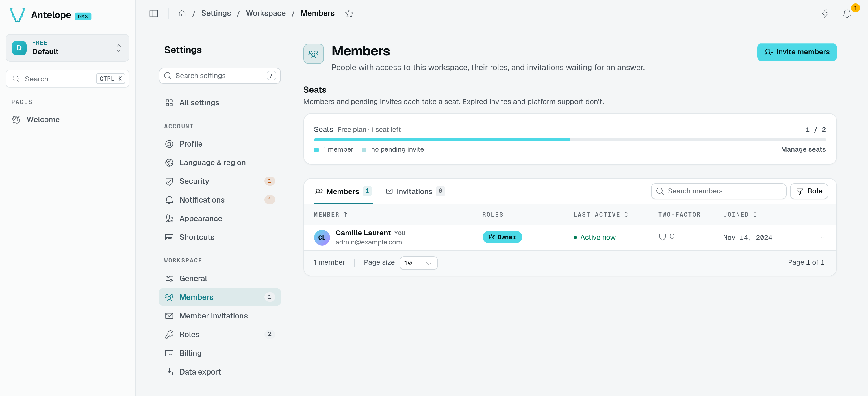Toggle the sidebar panel icon
The width and height of the screenshot is (868, 396).
pyautogui.click(x=154, y=14)
